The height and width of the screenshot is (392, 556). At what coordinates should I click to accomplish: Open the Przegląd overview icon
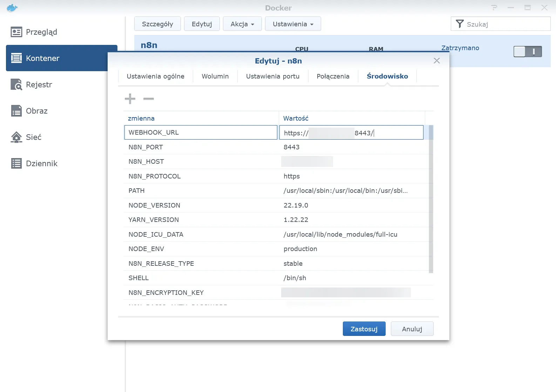click(x=16, y=32)
